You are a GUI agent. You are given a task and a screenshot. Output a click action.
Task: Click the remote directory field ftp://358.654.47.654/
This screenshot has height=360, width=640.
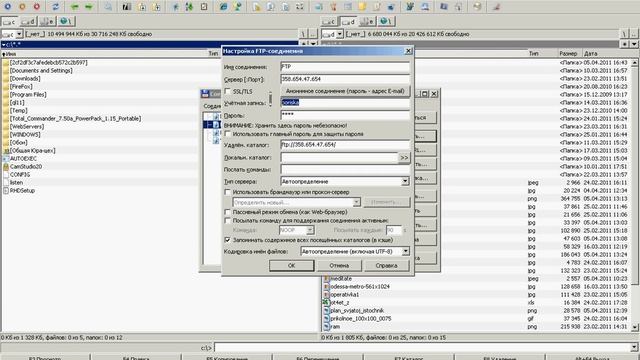coord(345,144)
